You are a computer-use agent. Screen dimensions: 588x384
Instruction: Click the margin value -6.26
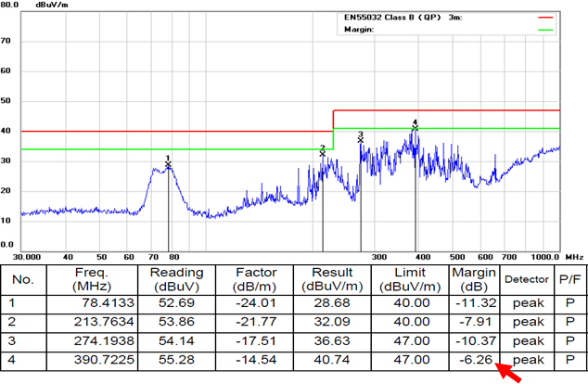tap(476, 360)
